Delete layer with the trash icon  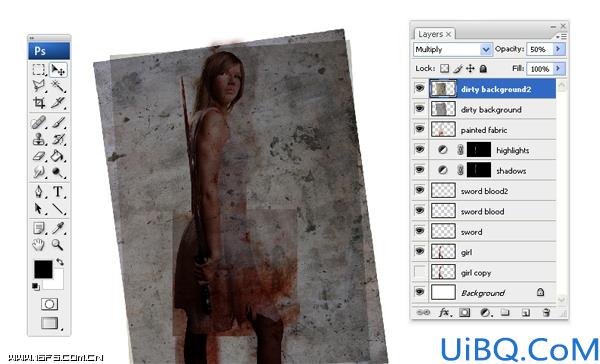(546, 312)
